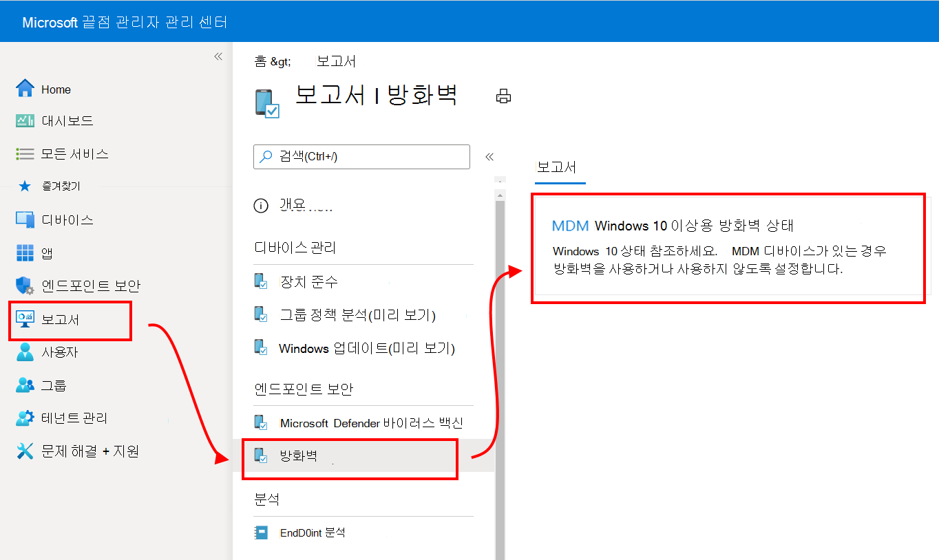Open the 대시보드 chart icon
939x560 pixels.
tap(25, 121)
